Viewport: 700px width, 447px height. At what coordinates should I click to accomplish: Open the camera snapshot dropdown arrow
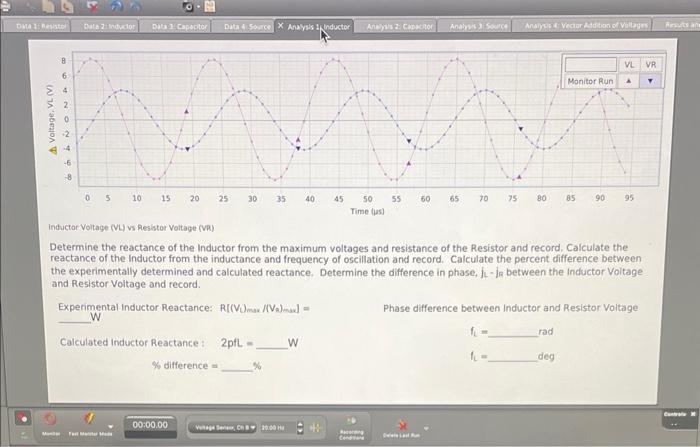point(198,7)
